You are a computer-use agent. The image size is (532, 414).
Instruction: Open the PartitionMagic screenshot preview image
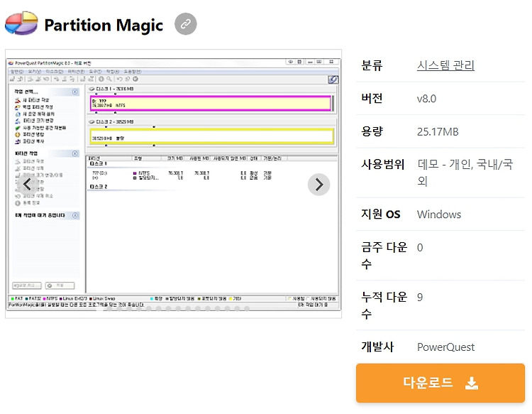tap(173, 184)
